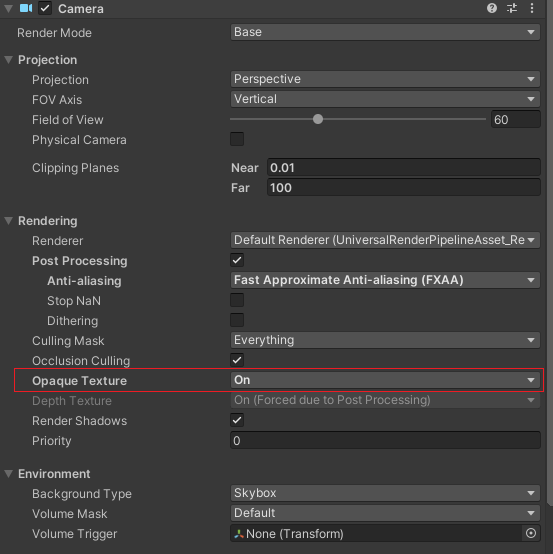Click the Background Type label
553x554 pixels.
(82, 494)
